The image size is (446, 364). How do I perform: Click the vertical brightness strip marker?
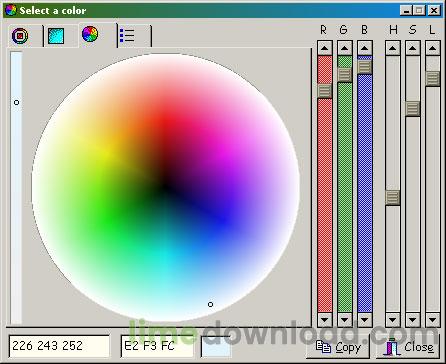[x=17, y=102]
